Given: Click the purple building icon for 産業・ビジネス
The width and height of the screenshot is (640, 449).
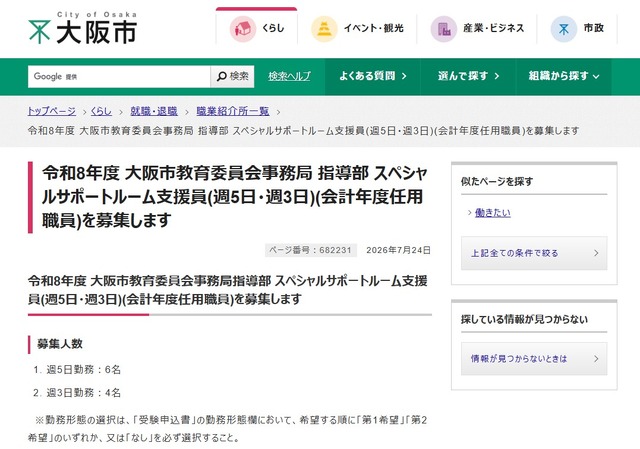Looking at the screenshot, I should [444, 29].
